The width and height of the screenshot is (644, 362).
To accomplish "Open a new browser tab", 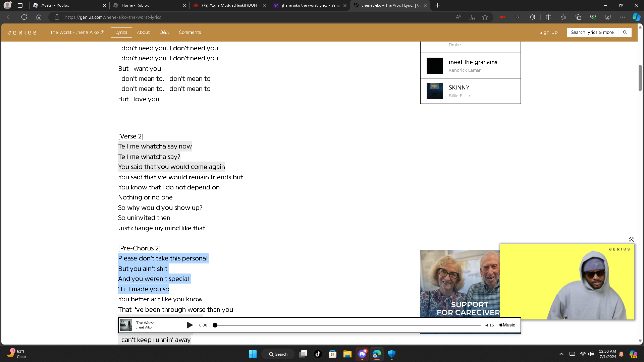I will click(437, 5).
